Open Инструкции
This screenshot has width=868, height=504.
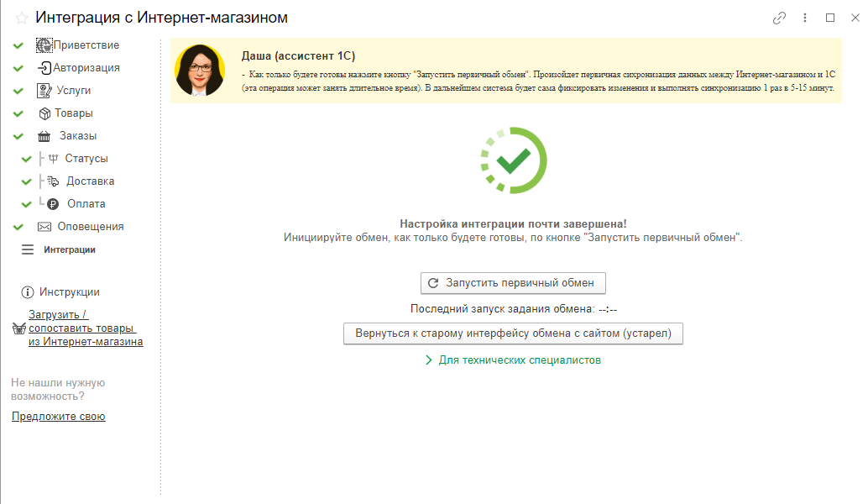(x=69, y=291)
